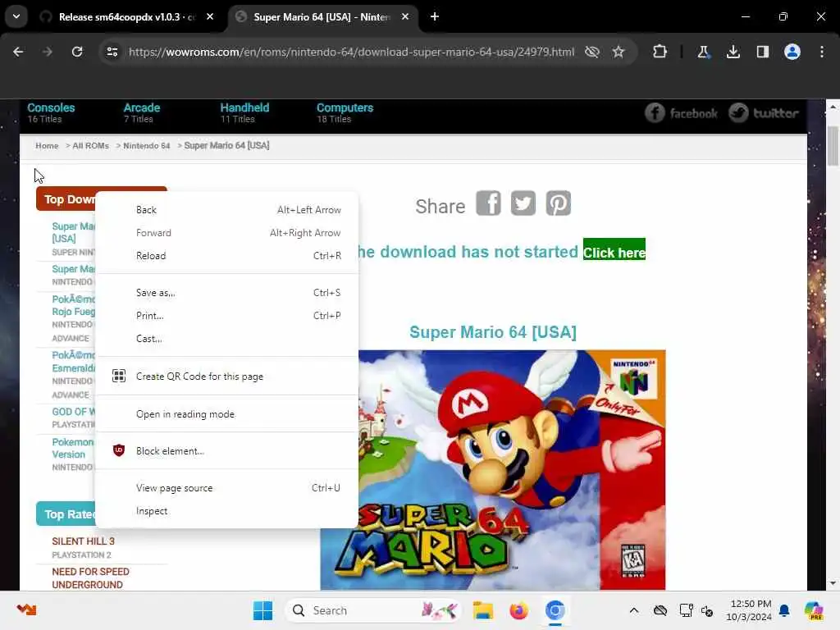
Task: Share on Twitter icon beside Share
Action: [x=523, y=203]
